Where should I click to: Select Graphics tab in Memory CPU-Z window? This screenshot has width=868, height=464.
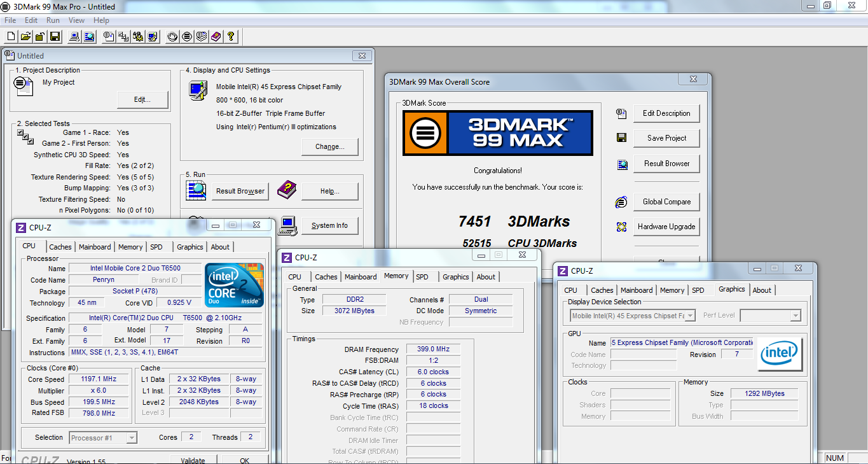[x=456, y=277]
